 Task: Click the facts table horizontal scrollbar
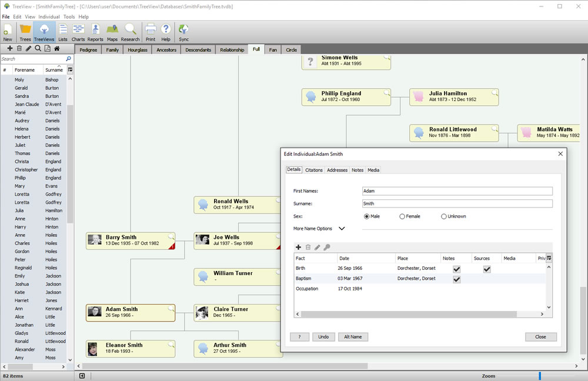(x=409, y=314)
